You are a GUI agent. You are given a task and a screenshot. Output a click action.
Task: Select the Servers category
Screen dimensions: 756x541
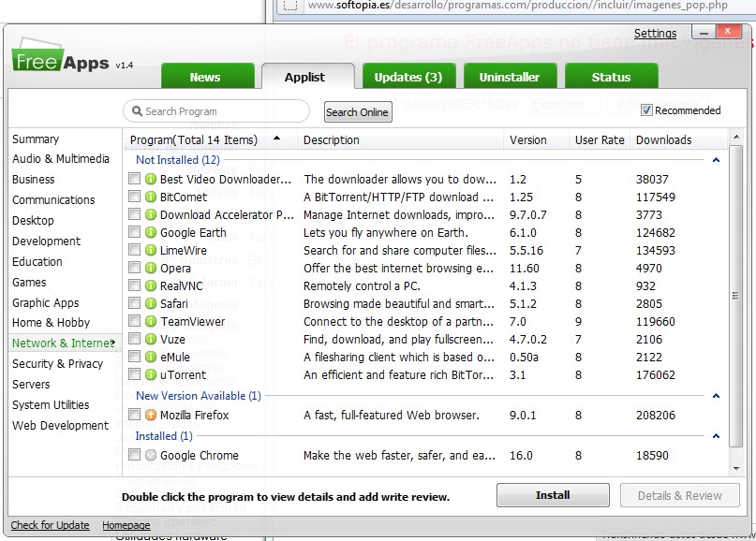pyautogui.click(x=31, y=385)
